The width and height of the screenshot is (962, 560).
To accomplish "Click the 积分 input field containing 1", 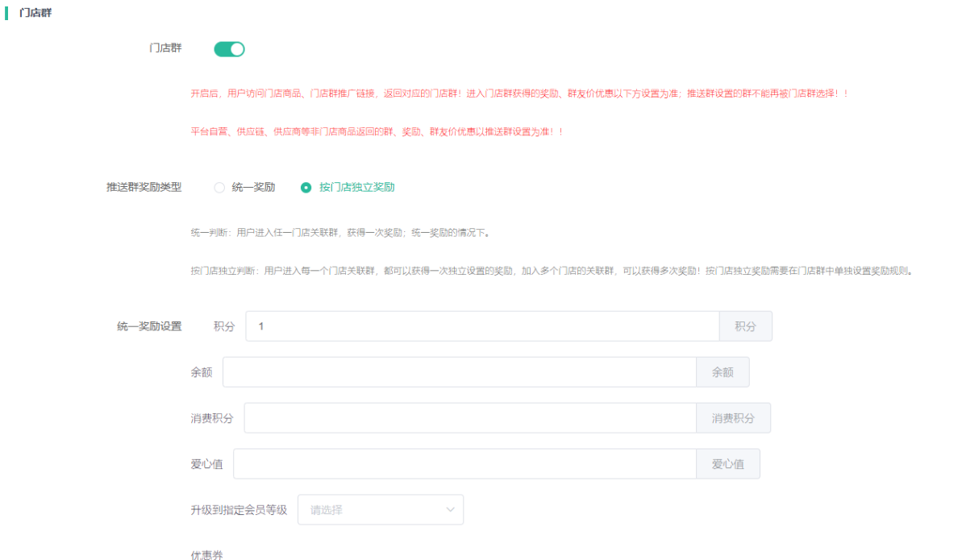I will coord(482,326).
